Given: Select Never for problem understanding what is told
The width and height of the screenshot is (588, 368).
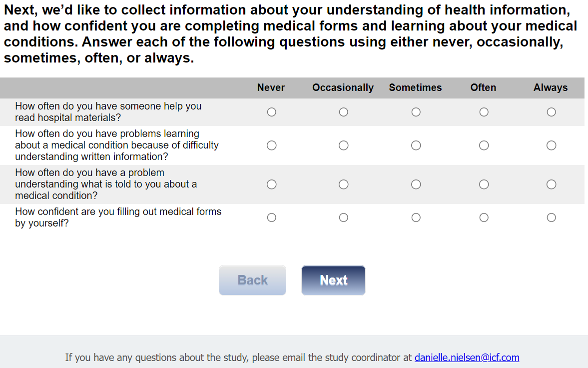Looking at the screenshot, I should [x=271, y=184].
